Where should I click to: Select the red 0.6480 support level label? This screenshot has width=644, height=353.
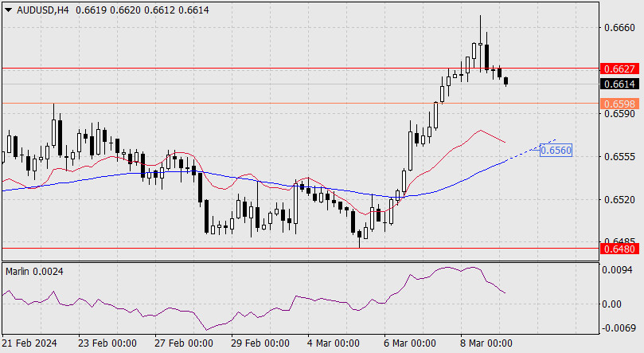(x=619, y=249)
